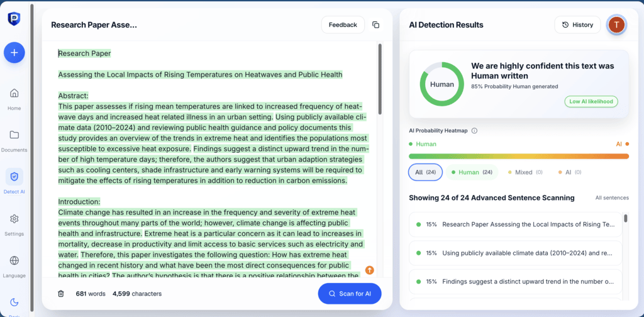Click the left sidebar scrollbar

click(32, 158)
